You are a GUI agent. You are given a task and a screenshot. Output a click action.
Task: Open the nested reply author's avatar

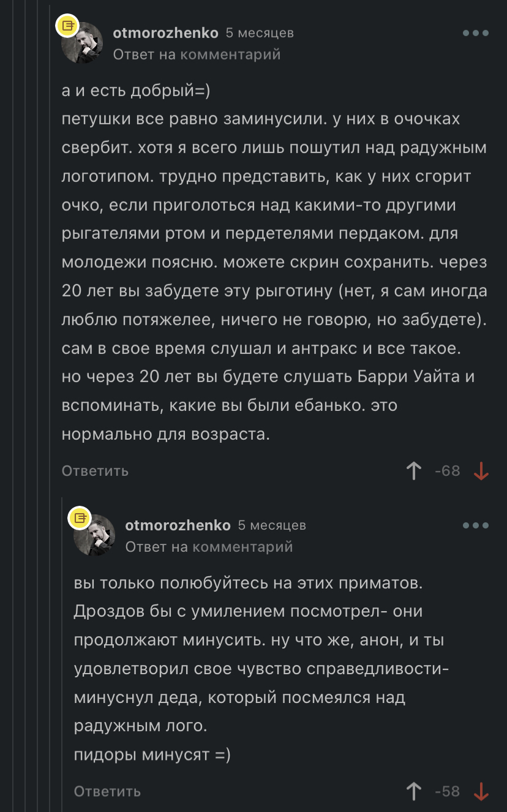(95, 535)
